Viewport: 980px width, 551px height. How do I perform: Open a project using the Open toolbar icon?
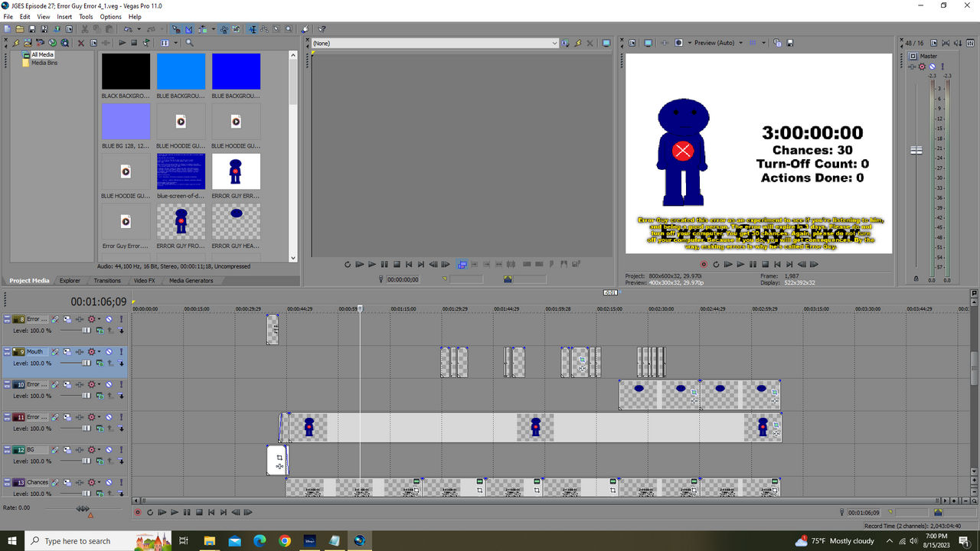pyautogui.click(x=20, y=28)
